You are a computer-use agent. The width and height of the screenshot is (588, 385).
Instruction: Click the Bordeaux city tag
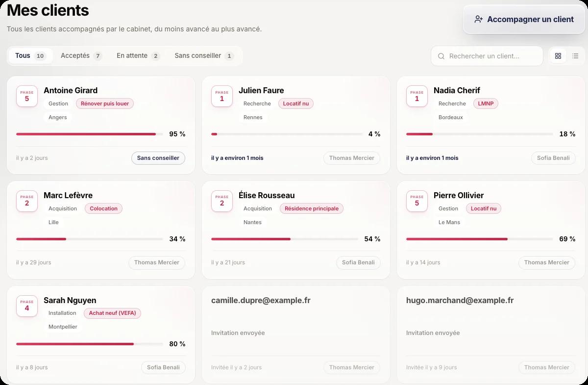coord(451,117)
